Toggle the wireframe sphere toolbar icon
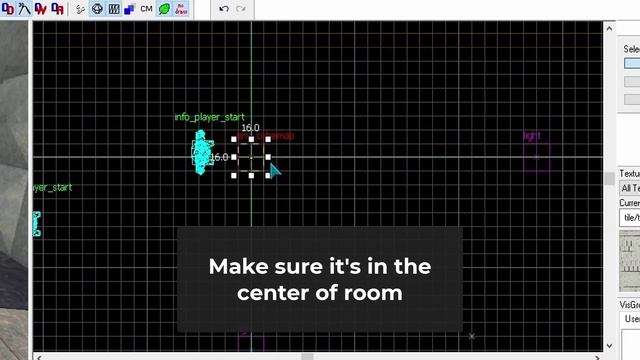The width and height of the screenshot is (640, 360). pyautogui.click(x=97, y=9)
